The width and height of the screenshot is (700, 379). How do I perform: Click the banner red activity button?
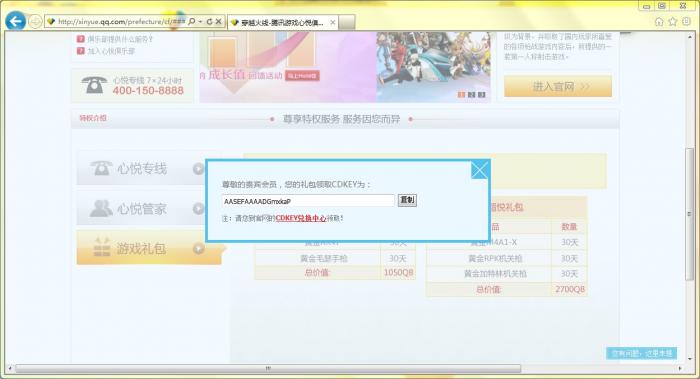pyautogui.click(x=302, y=76)
